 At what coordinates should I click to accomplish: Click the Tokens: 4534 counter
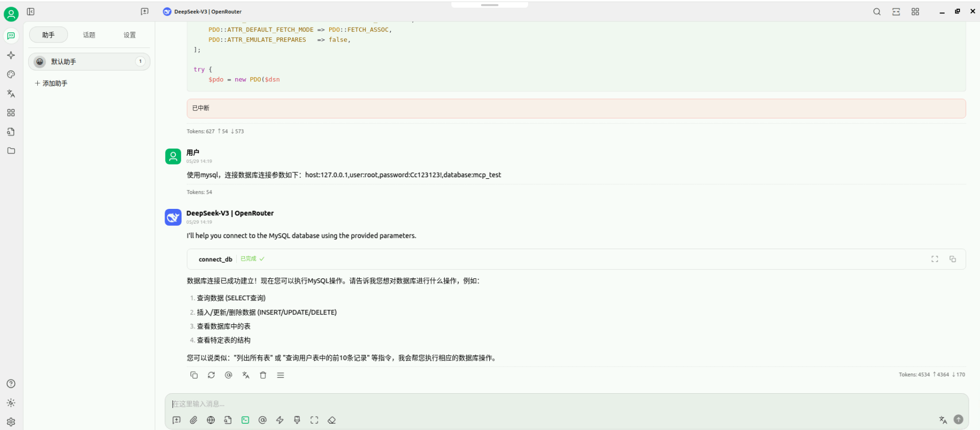932,375
